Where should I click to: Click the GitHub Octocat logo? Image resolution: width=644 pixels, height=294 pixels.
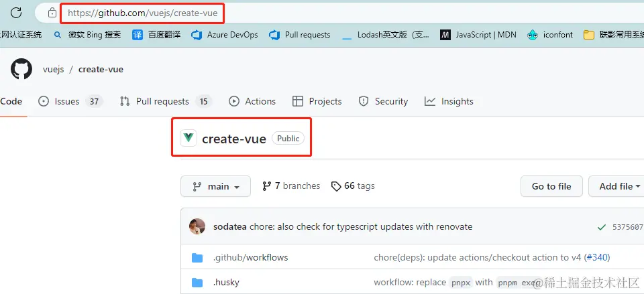coord(21,69)
